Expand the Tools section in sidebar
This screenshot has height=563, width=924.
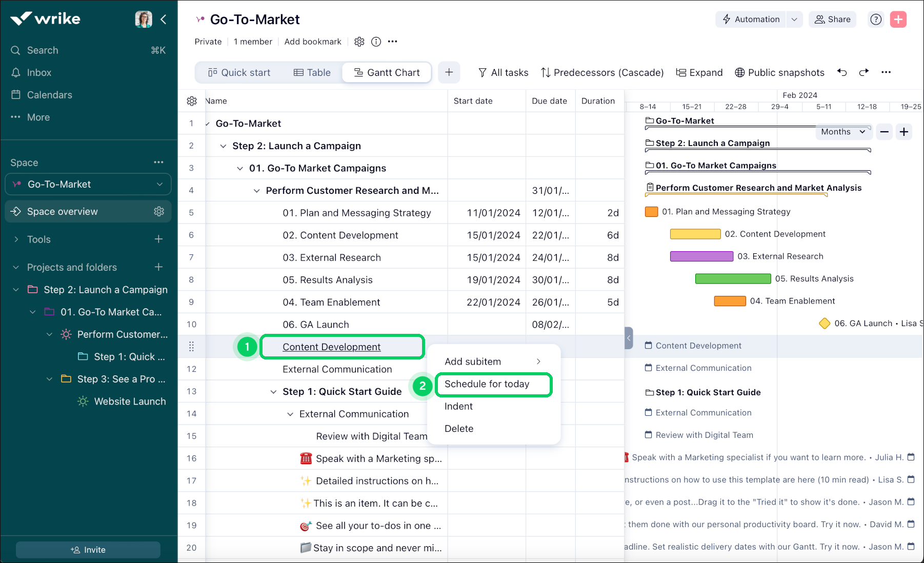coord(16,239)
